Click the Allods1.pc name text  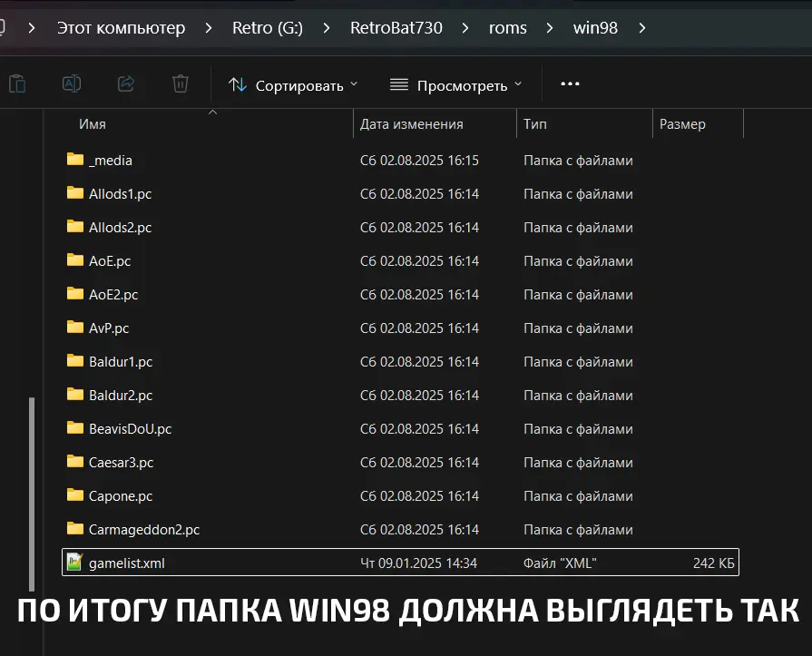click(x=120, y=193)
